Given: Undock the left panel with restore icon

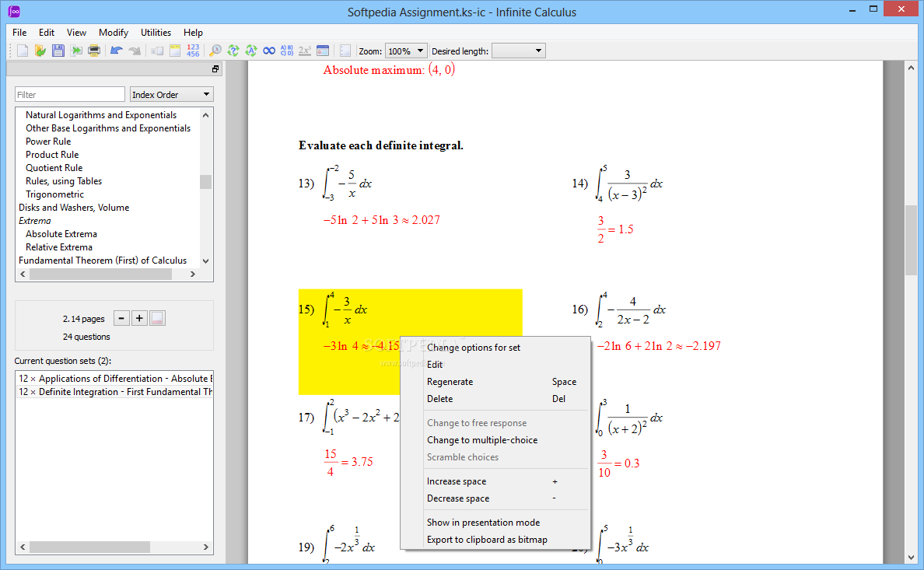Looking at the screenshot, I should [215, 69].
